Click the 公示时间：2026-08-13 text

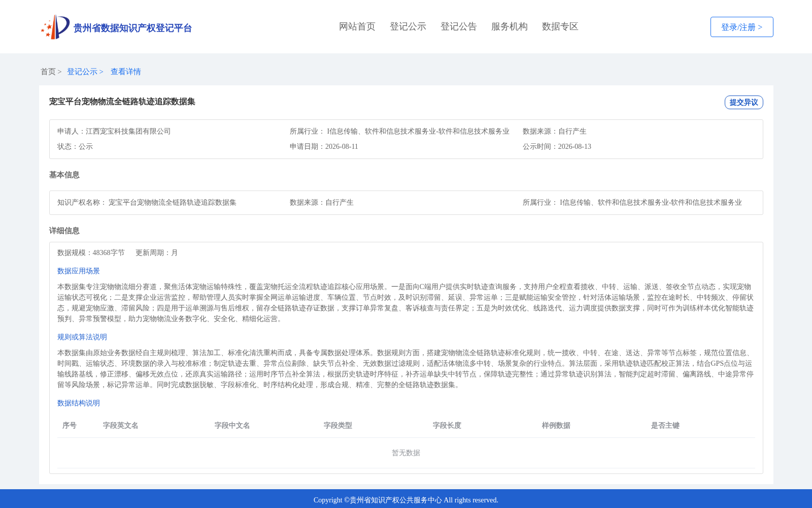click(x=557, y=146)
